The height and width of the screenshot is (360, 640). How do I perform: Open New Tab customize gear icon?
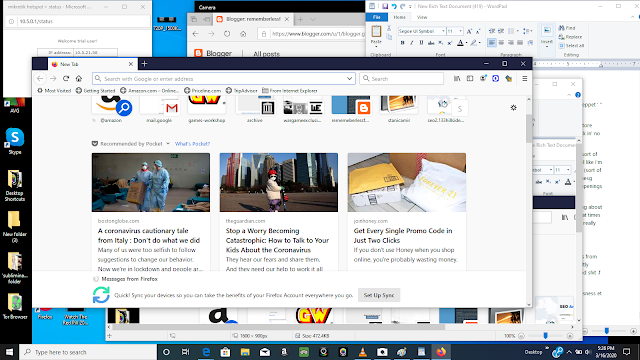coord(513,108)
